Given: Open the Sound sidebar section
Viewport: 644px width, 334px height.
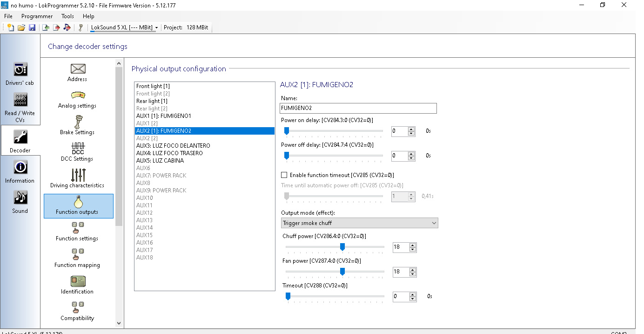Looking at the screenshot, I should click(20, 202).
